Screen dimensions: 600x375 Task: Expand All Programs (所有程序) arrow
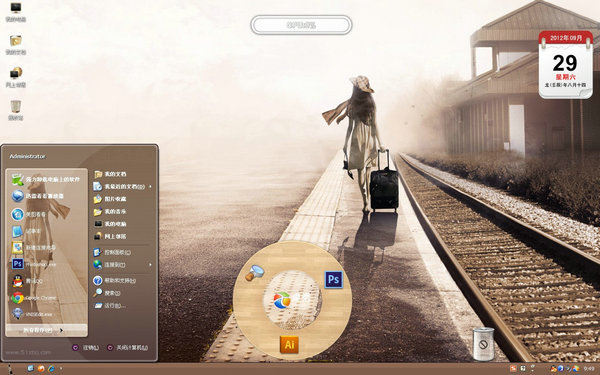47,330
